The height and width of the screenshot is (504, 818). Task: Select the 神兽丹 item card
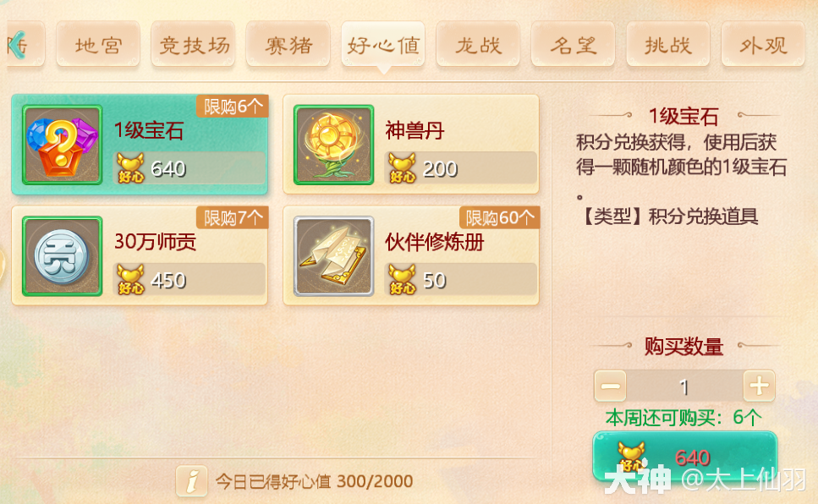click(411, 145)
